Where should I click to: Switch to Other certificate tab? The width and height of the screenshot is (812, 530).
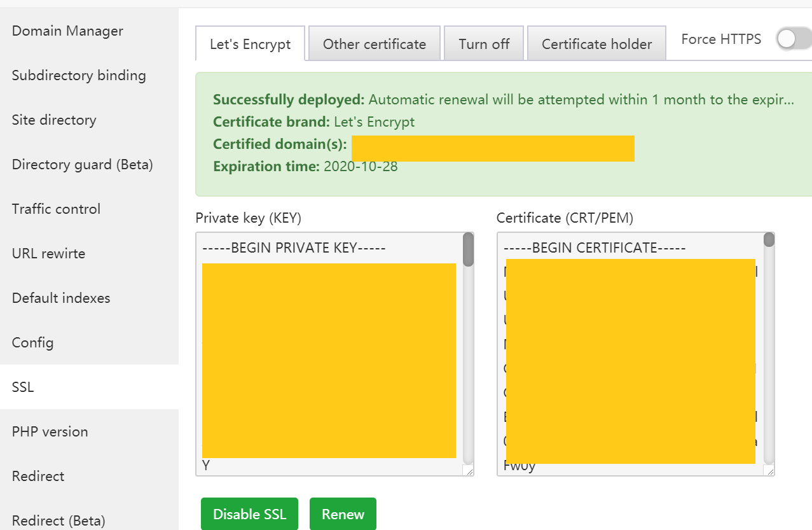pyautogui.click(x=374, y=44)
